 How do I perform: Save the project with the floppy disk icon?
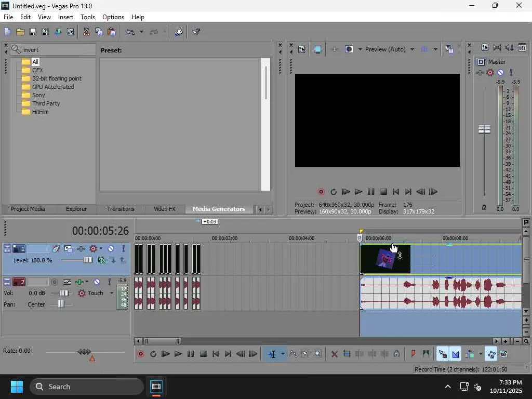[33, 32]
